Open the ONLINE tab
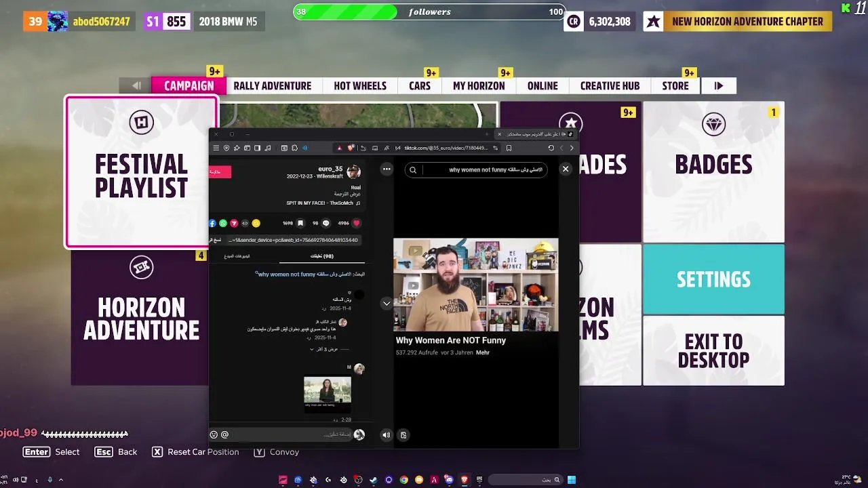The height and width of the screenshot is (488, 868). pyautogui.click(x=542, y=86)
